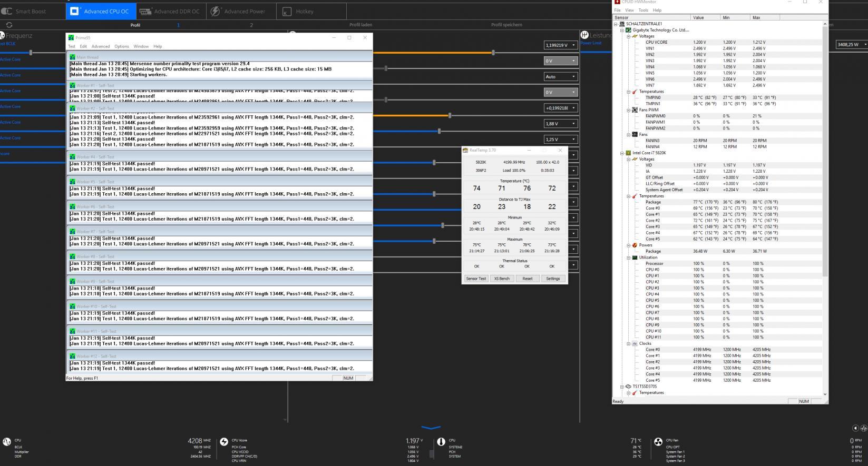The width and height of the screenshot is (868, 466).
Task: Click the orange slider handle beside +0,199218
Action: coord(450,115)
